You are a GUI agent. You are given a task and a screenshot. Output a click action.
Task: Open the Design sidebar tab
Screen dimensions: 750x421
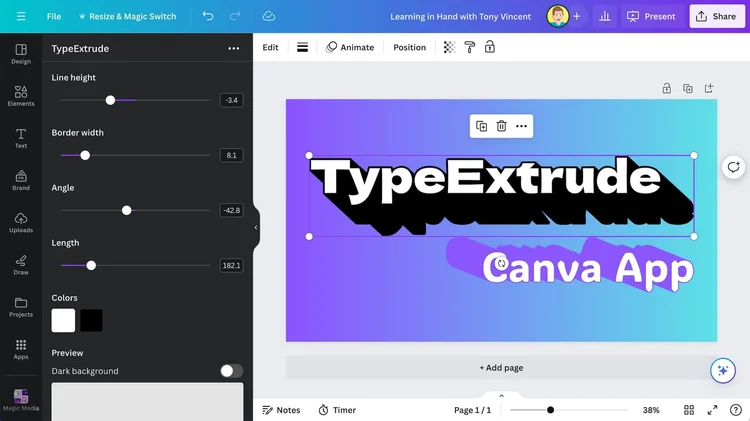click(21, 54)
